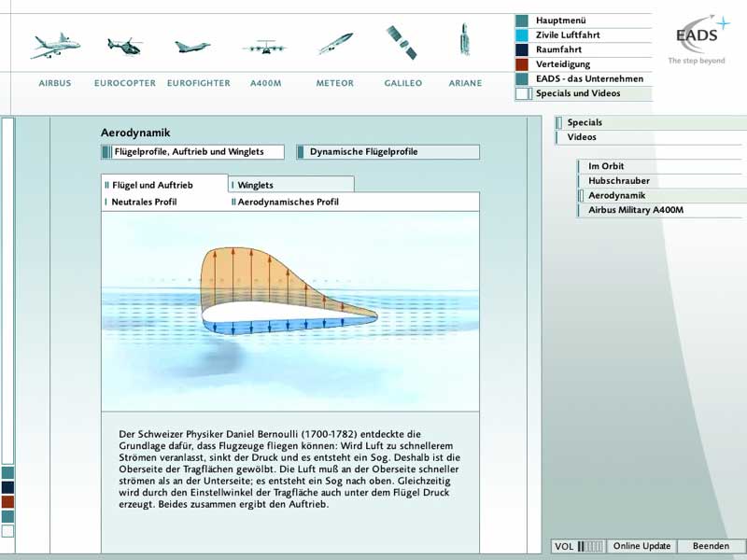The image size is (747, 560).
Task: Select the Ariane rocket icon
Action: click(465, 39)
